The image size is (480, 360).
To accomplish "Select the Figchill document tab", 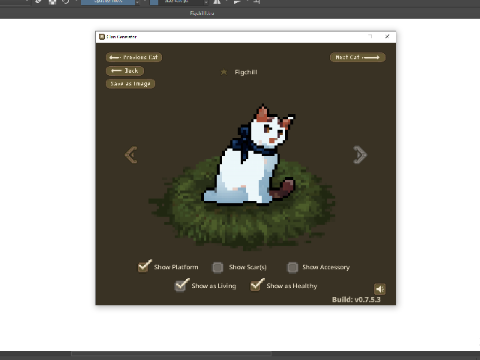I will tap(202, 13).
